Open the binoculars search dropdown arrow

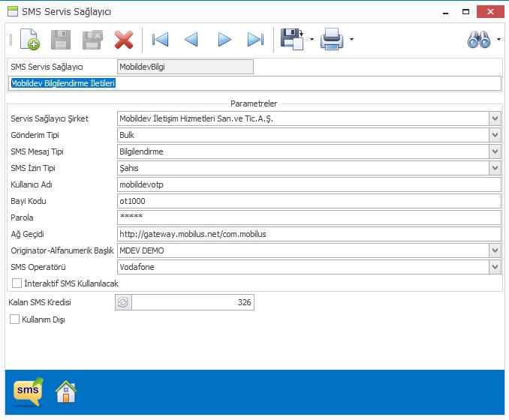[x=498, y=40]
